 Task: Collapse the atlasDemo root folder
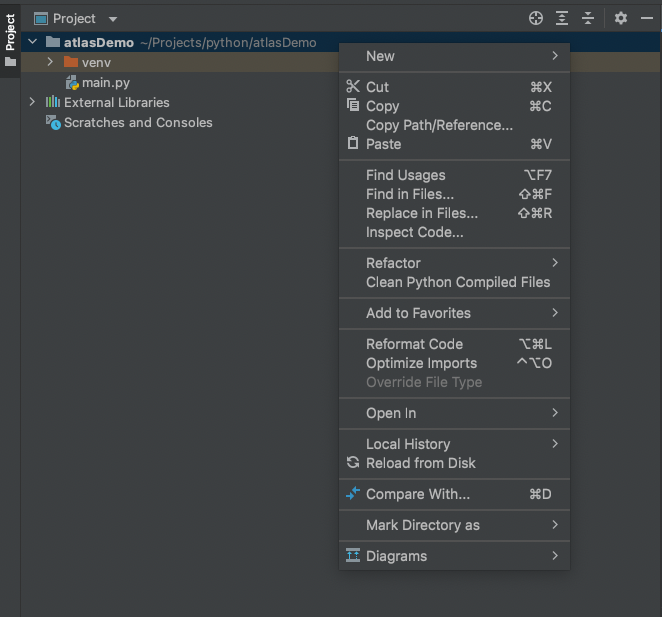coord(33,42)
